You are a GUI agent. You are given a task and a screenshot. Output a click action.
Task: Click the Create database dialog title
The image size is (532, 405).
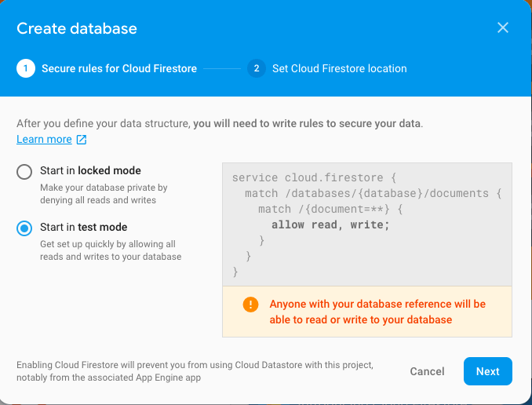click(x=77, y=28)
